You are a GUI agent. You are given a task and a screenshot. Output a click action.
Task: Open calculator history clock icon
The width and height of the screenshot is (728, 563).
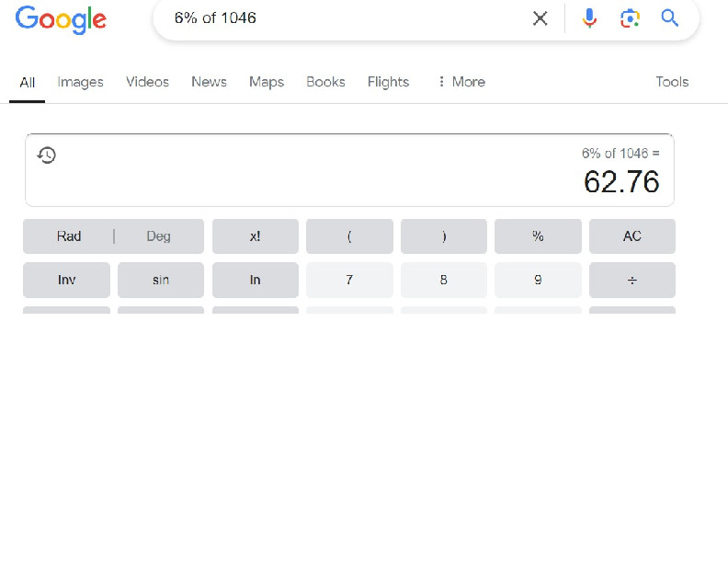click(x=47, y=155)
